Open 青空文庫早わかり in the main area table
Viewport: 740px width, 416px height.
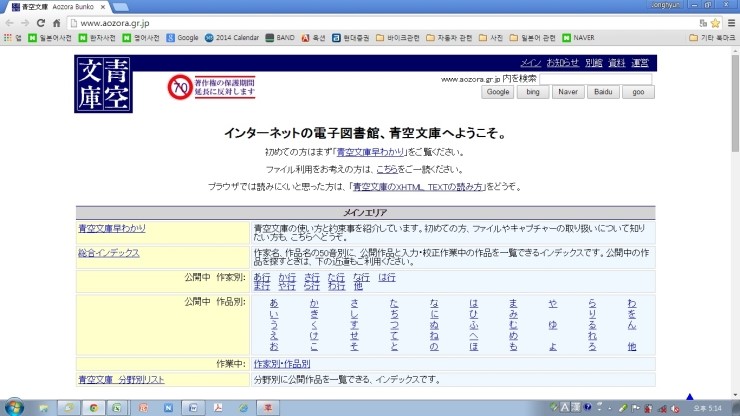(112, 229)
